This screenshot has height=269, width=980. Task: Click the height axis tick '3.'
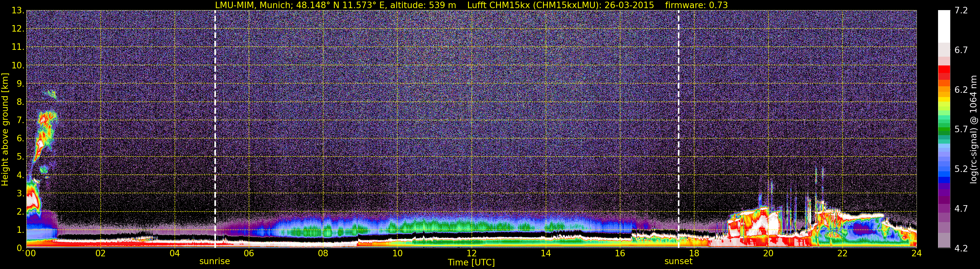click(20, 193)
